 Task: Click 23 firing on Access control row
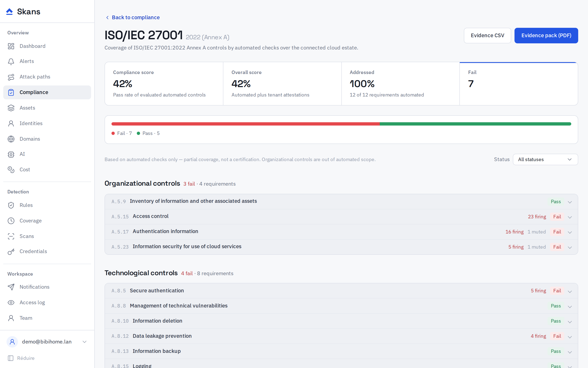[537, 217]
